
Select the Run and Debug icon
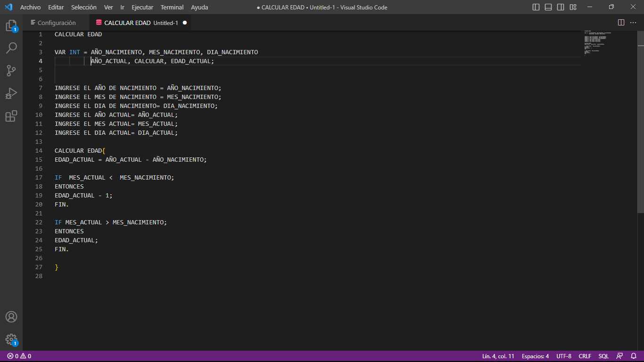coord(11,93)
